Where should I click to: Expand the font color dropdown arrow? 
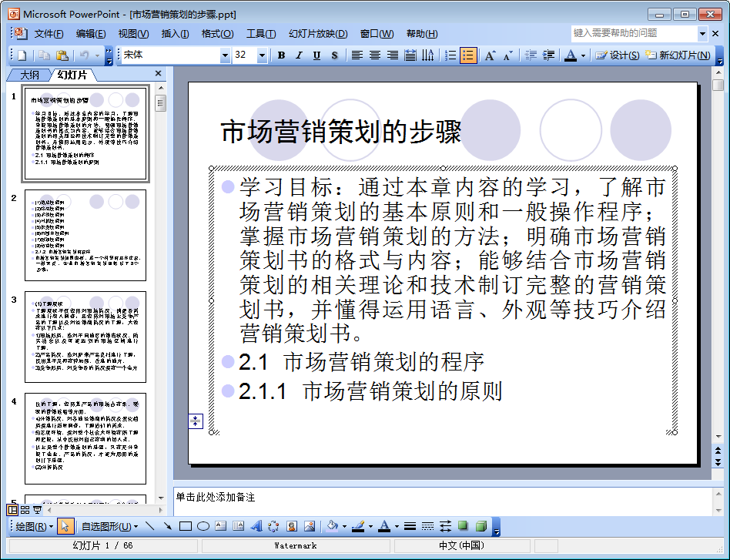coord(584,55)
